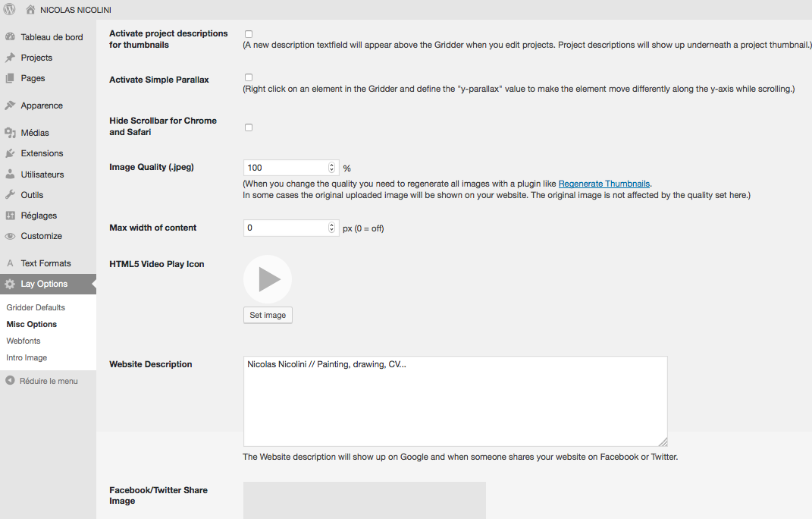Viewport: 812px width, 519px height.
Task: Click the HTML5 video play icon preview
Action: pos(268,279)
